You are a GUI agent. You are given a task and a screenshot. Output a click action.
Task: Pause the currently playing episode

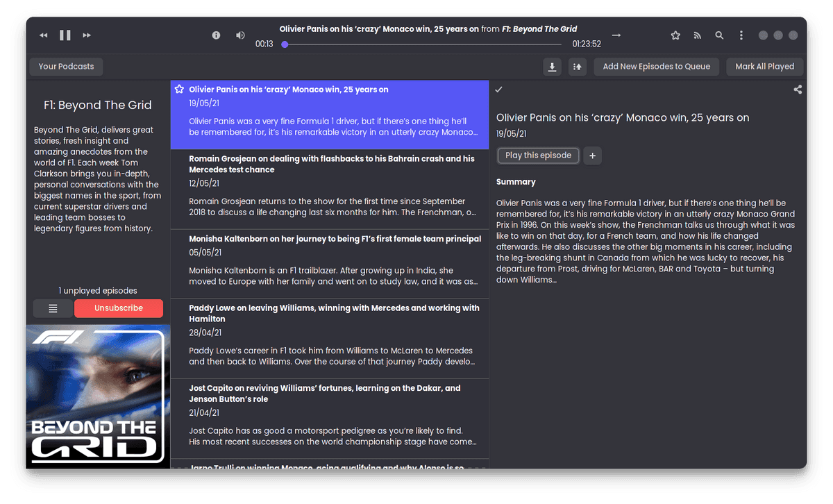click(x=65, y=35)
